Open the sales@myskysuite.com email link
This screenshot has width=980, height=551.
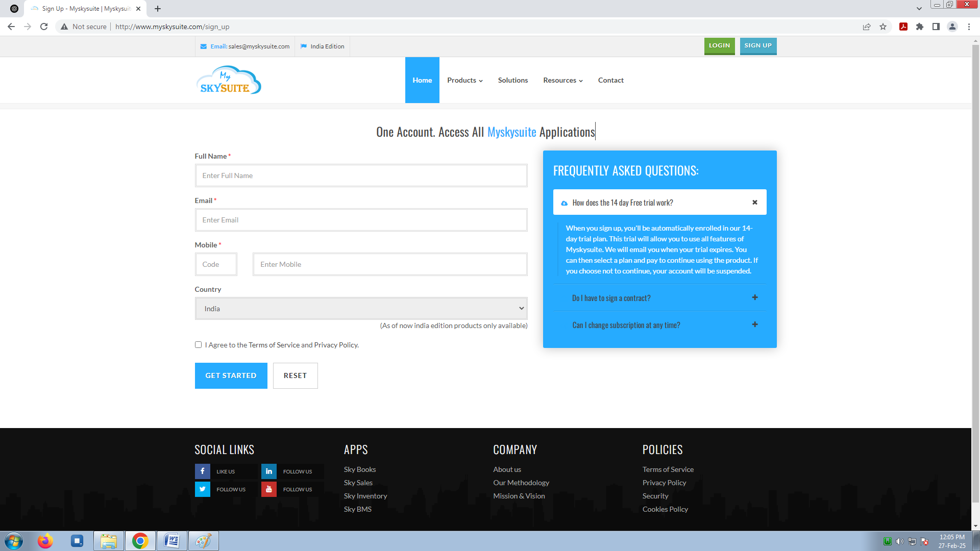coord(259,46)
